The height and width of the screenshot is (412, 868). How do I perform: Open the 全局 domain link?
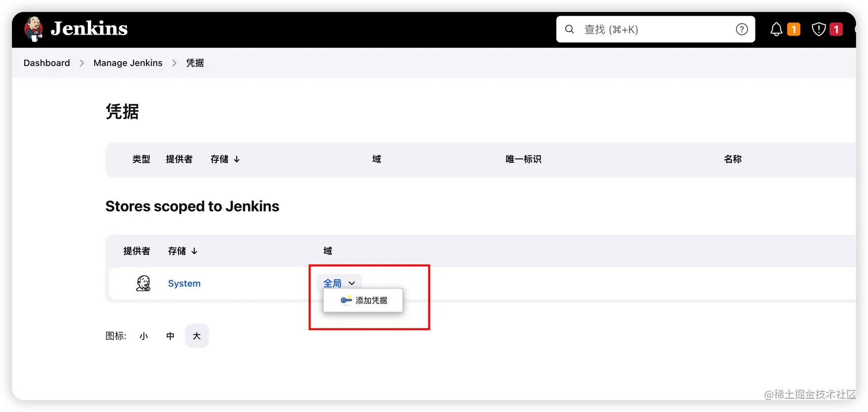[x=332, y=283]
